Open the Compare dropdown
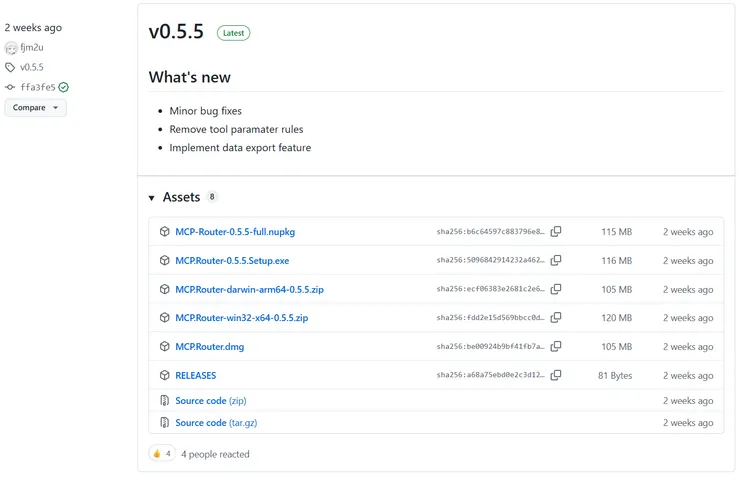Viewport: 740px width, 477px height. point(35,108)
